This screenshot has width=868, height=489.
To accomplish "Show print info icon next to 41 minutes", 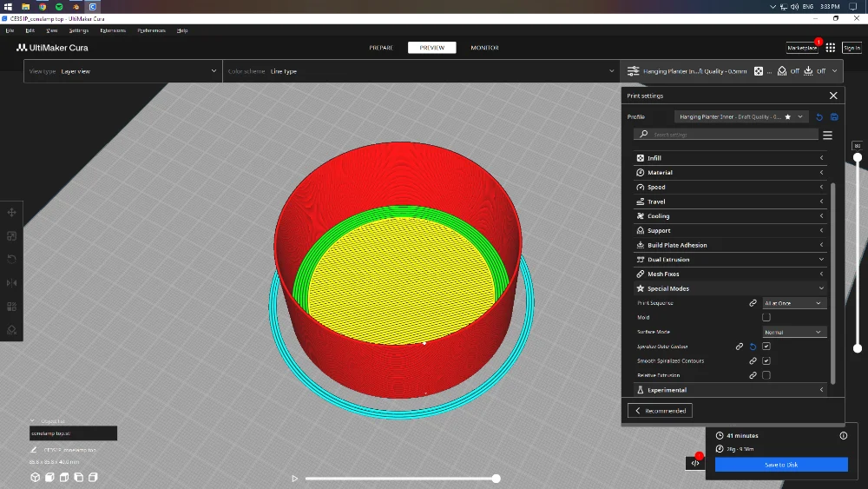I will pos(843,435).
